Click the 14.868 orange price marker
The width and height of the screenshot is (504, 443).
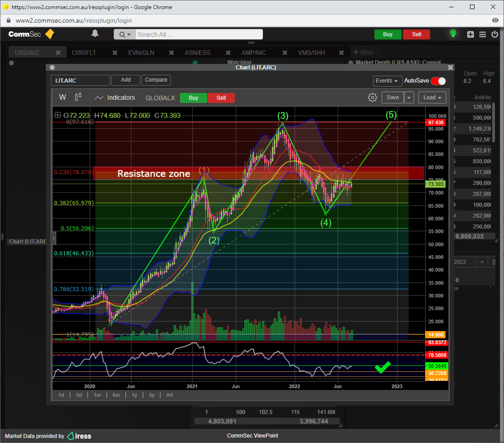pos(436,335)
